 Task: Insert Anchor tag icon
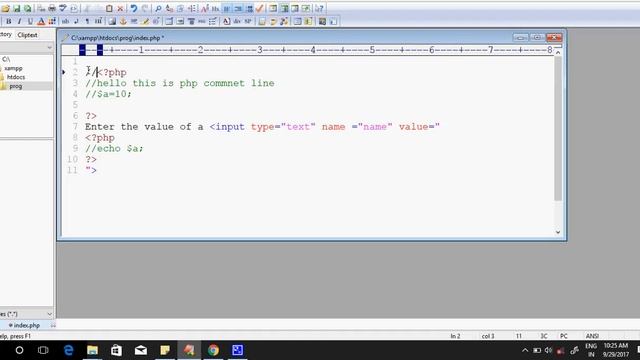(x=123, y=21)
